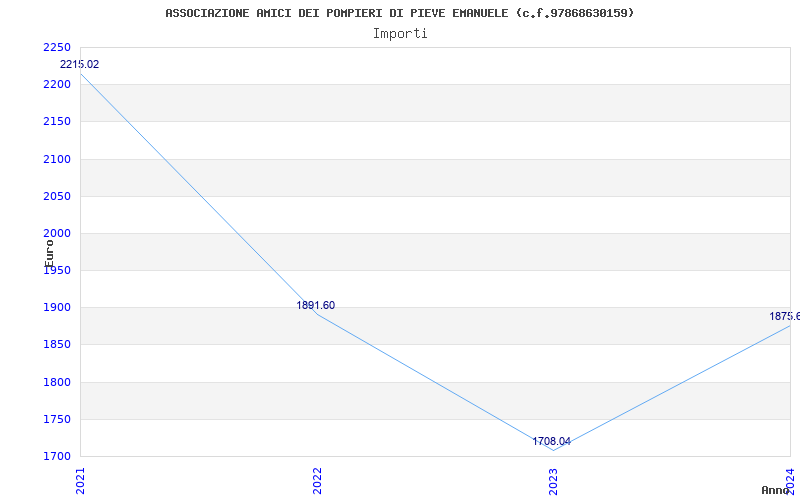This screenshot has width=800, height=500.
Task: Click the 2150 y-axis value
Action: pyautogui.click(x=57, y=121)
